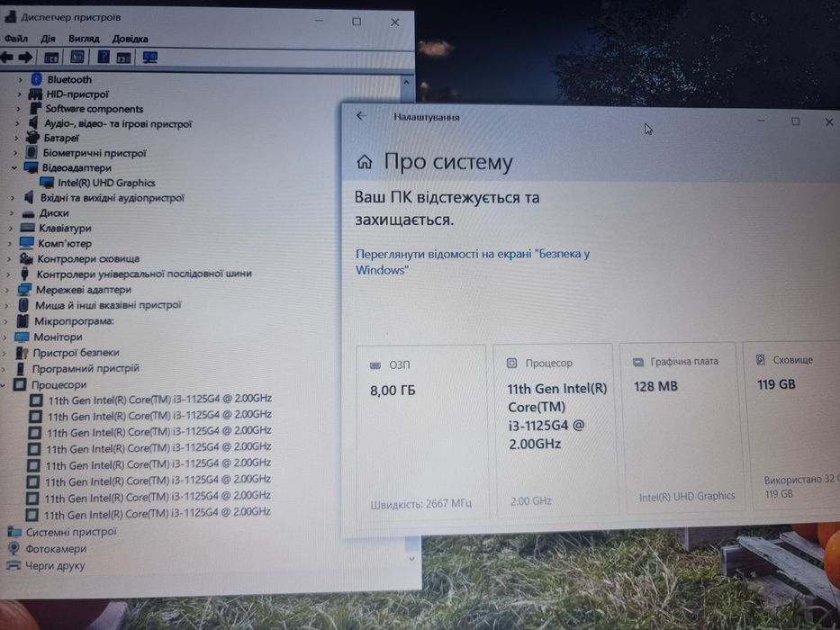Select Intel(R) UHD Graphics adapter icon
This screenshot has width=840, height=630.
[47, 183]
